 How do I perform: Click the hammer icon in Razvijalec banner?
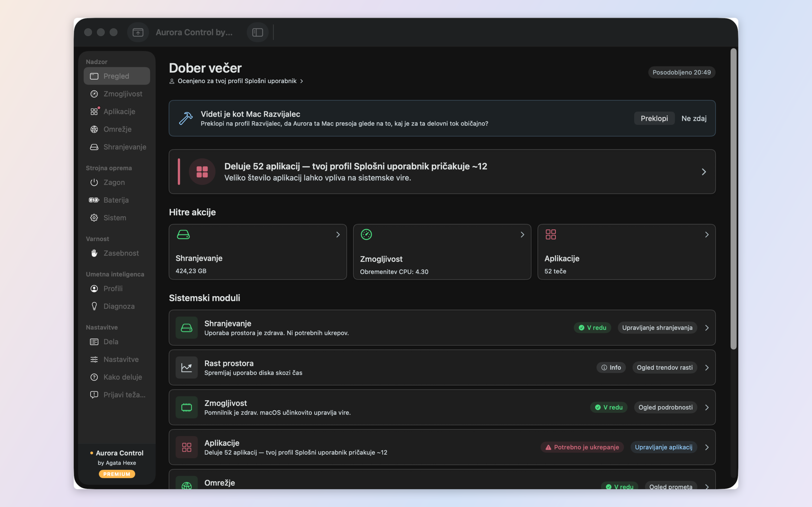186,119
